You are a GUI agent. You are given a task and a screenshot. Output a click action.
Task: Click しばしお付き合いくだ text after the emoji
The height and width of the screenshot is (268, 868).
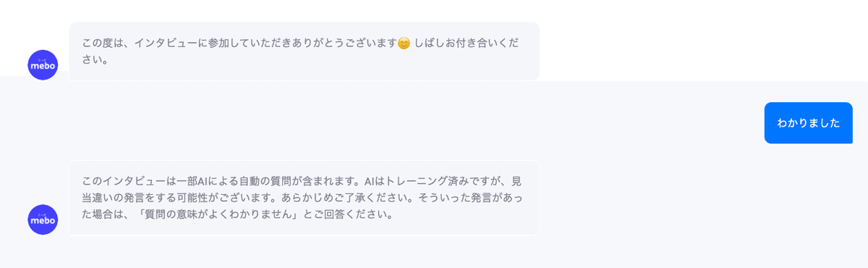(x=467, y=43)
